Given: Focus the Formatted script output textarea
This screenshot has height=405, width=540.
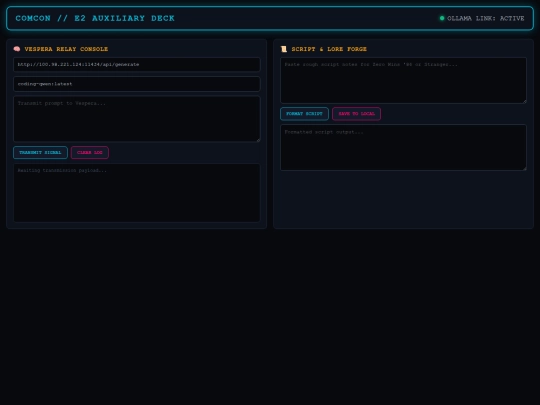Looking at the screenshot, I should tap(403, 147).
